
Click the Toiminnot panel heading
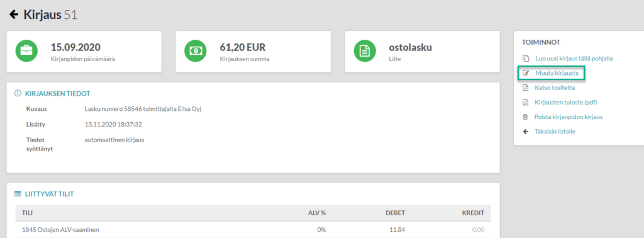click(x=541, y=42)
